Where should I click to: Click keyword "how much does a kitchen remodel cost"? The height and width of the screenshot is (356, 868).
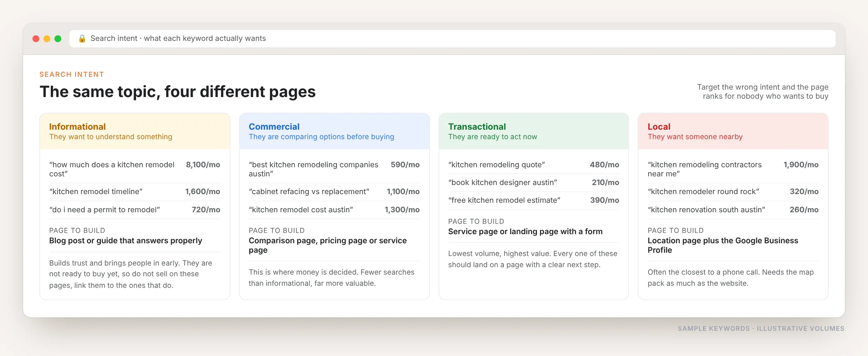pyautogui.click(x=112, y=169)
